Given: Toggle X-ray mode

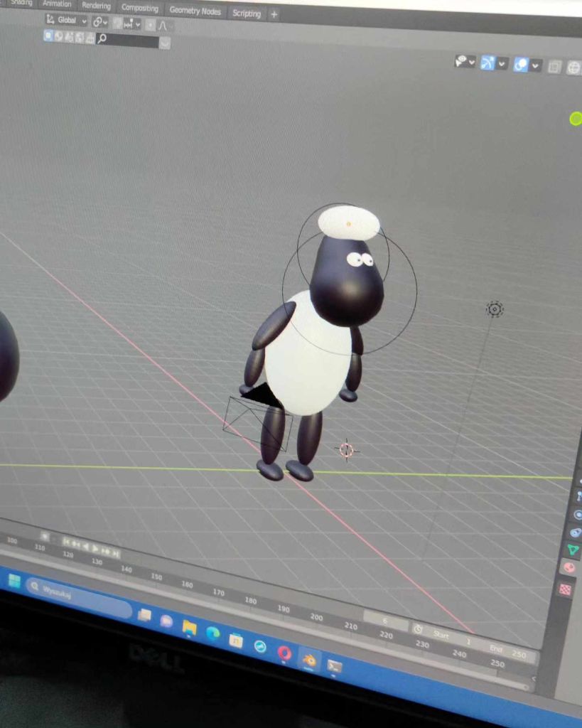Looking at the screenshot, I should click(x=554, y=67).
